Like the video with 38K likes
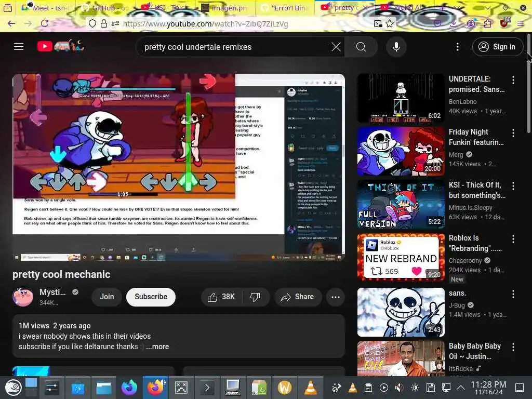 tap(221, 297)
